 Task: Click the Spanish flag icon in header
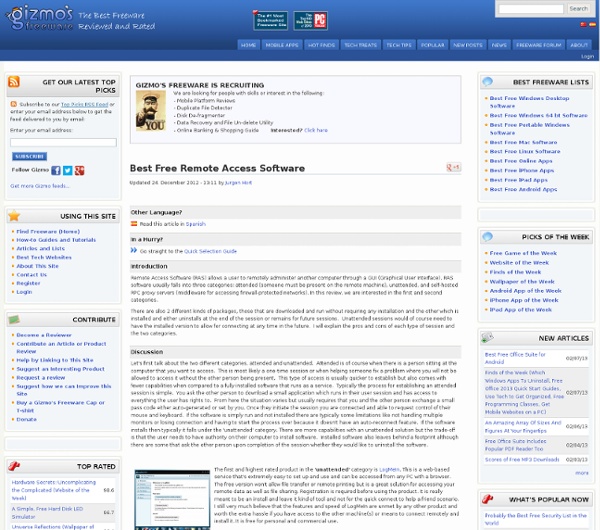[x=592, y=24]
